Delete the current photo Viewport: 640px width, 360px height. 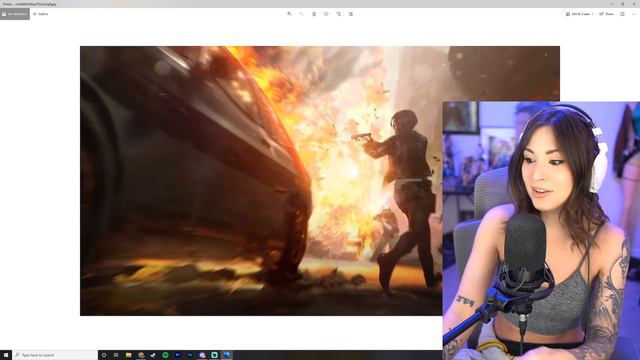(314, 14)
